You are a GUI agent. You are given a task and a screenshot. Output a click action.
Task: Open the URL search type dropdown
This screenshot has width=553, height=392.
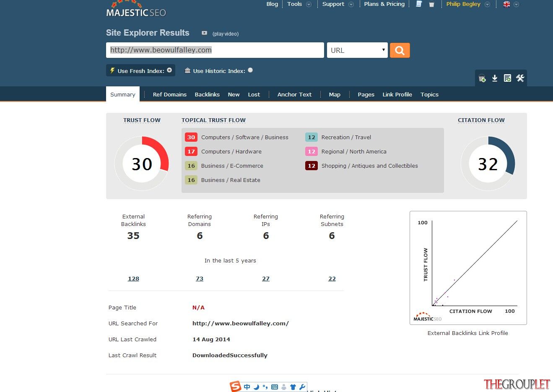pos(357,50)
